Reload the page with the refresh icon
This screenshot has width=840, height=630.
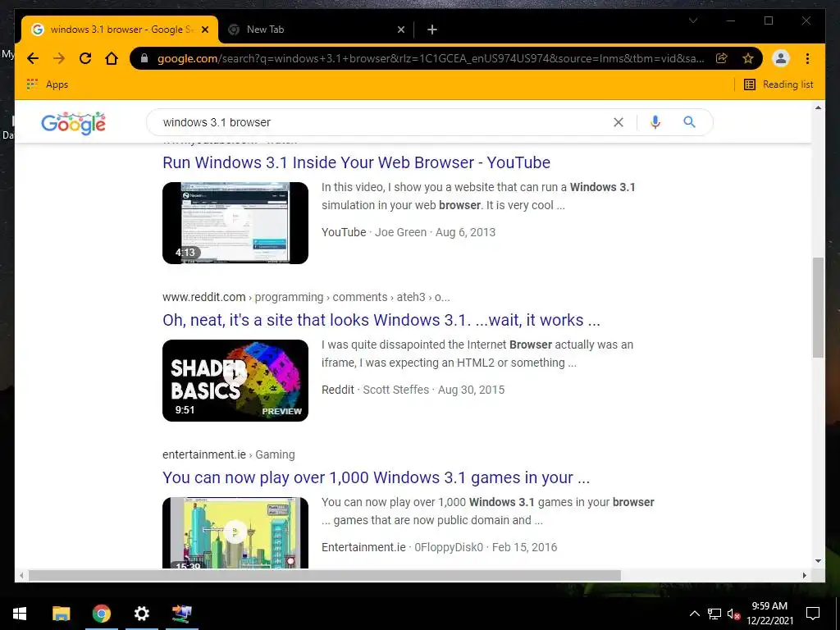[x=85, y=58]
